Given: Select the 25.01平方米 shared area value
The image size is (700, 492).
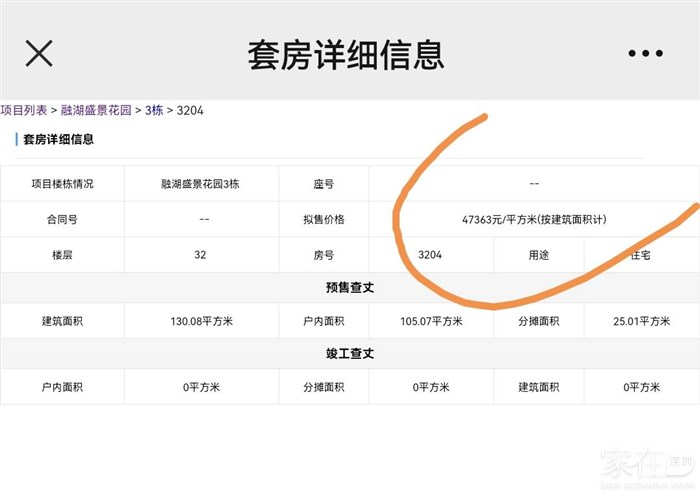Looking at the screenshot, I should [x=641, y=321].
